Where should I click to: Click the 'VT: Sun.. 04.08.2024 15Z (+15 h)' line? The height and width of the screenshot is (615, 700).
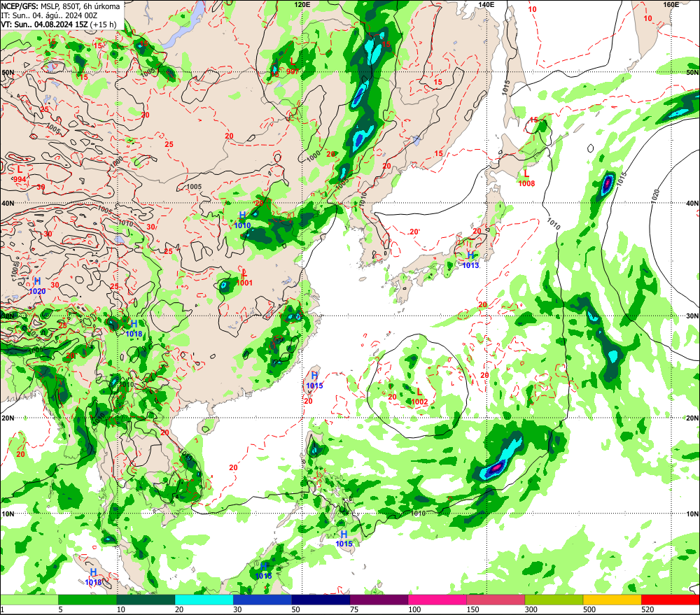[59, 24]
